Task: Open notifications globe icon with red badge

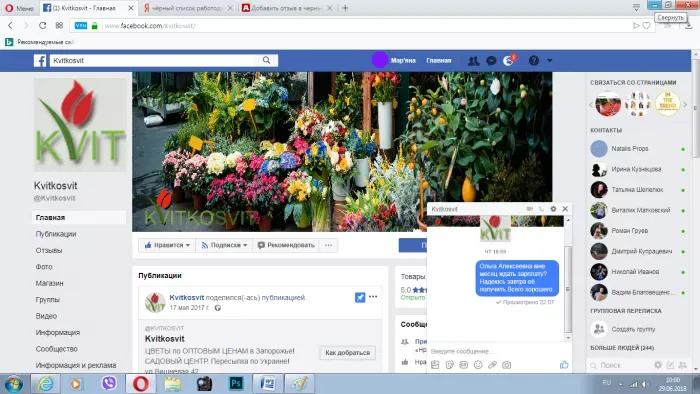Action: click(509, 60)
